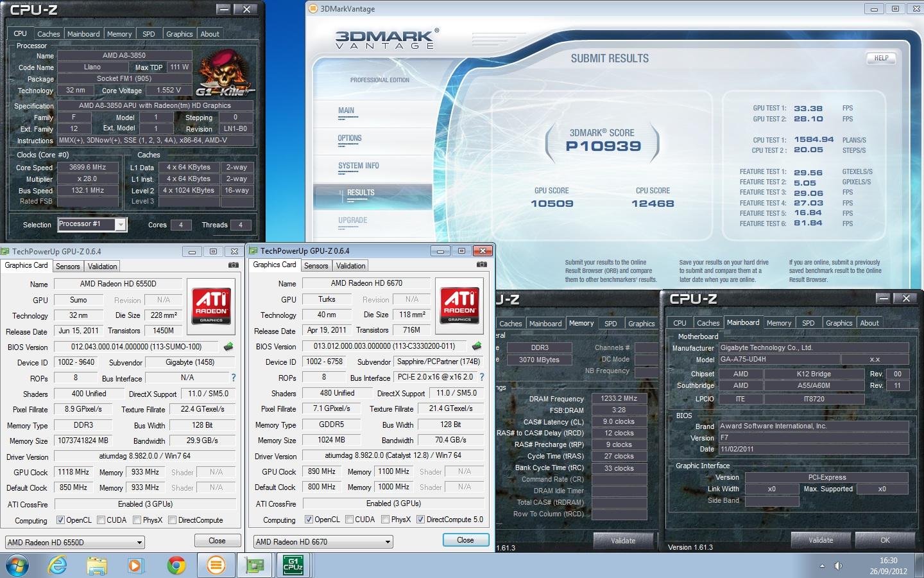
Task: Click Validate in Memory CPU-Z window
Action: pos(623,541)
